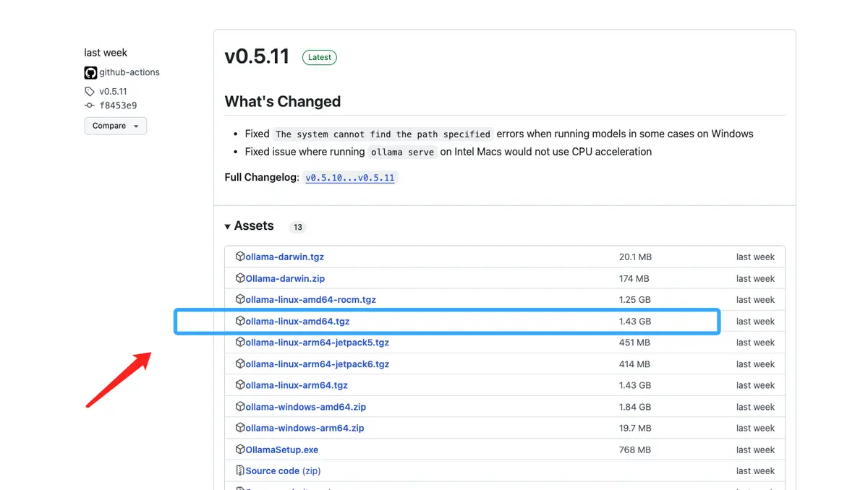This screenshot has width=868, height=490.
Task: Download Ollama-darwin.zip
Action: tap(285, 278)
